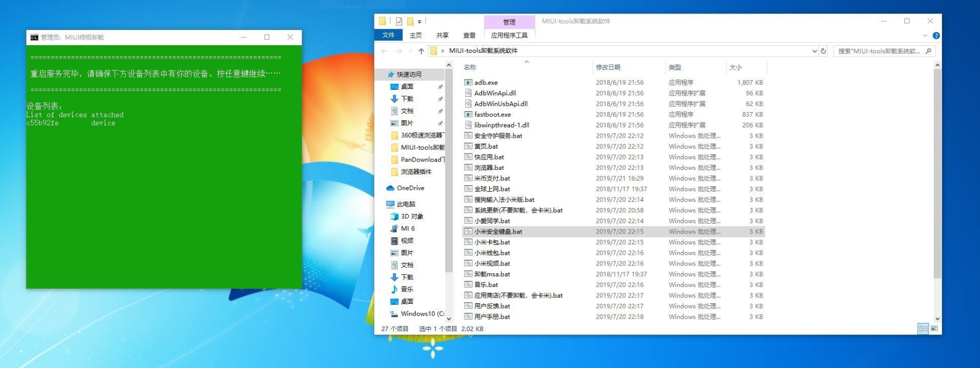The height and width of the screenshot is (368, 980).
Task: Open the 文件 menu tab
Action: pos(389,35)
